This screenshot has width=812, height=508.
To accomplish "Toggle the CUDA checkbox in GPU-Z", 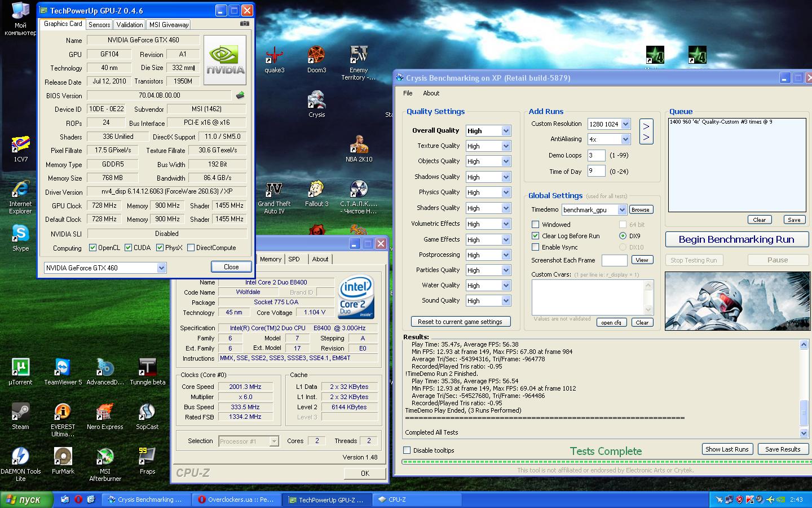I will tap(129, 247).
